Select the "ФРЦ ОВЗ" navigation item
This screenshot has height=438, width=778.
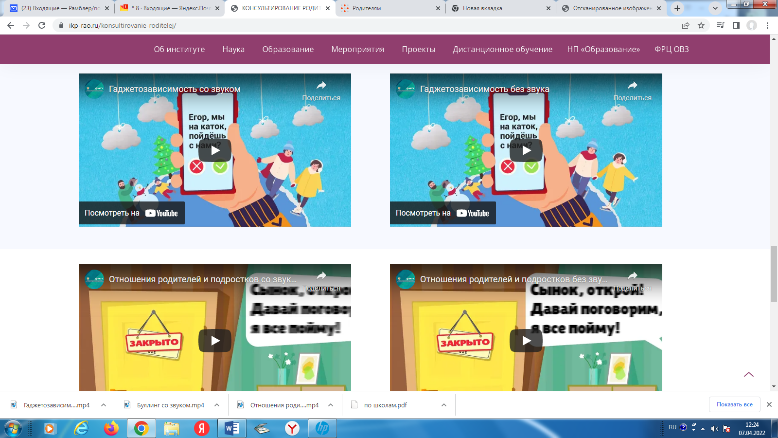coord(670,49)
